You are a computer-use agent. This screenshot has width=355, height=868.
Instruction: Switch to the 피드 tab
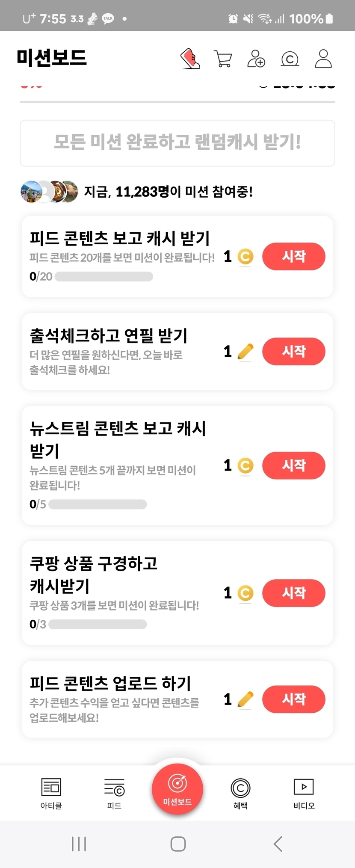tap(114, 793)
